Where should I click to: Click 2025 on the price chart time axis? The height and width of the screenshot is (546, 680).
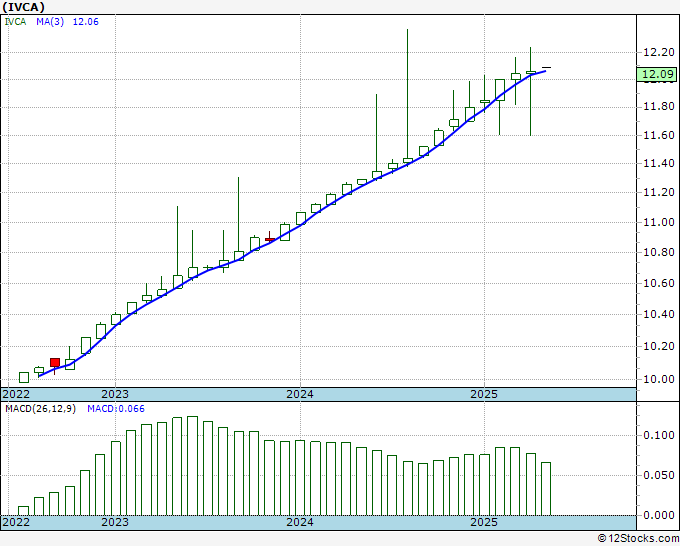pyautogui.click(x=484, y=394)
